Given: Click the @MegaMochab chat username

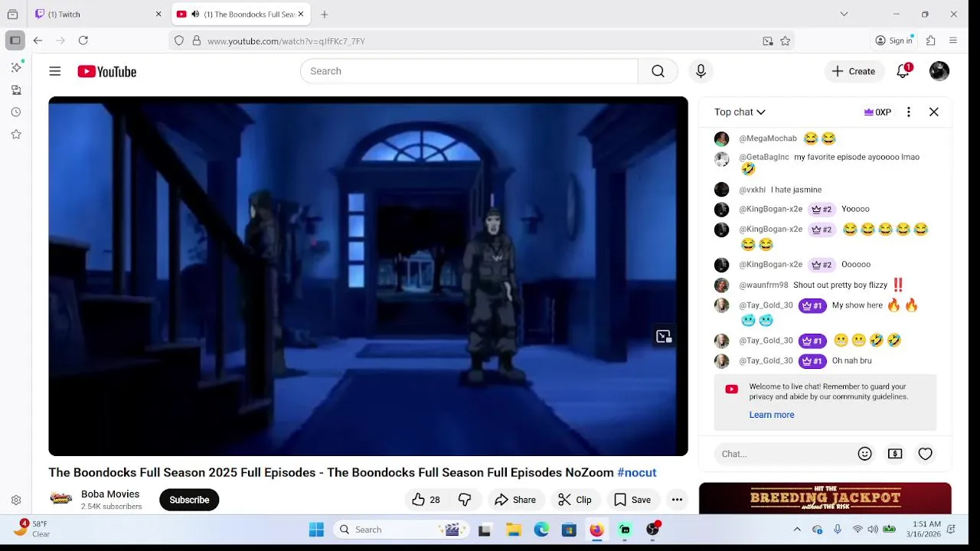Looking at the screenshot, I should coord(768,139).
